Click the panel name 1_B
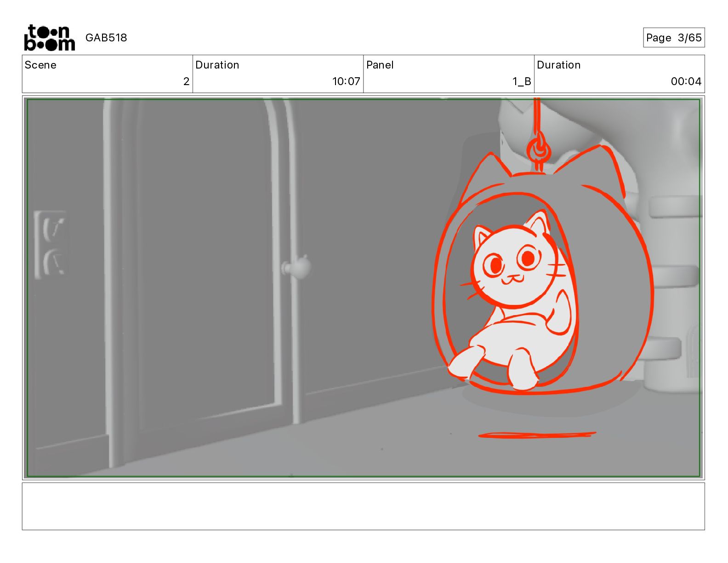Screen dimensions: 728x563 522,81
